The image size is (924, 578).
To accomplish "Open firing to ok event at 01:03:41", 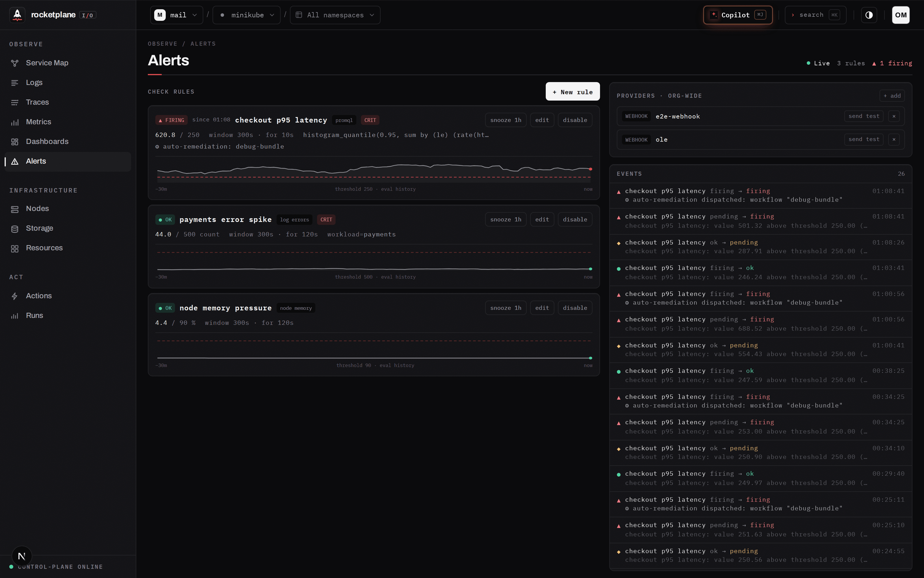I will tap(761, 273).
